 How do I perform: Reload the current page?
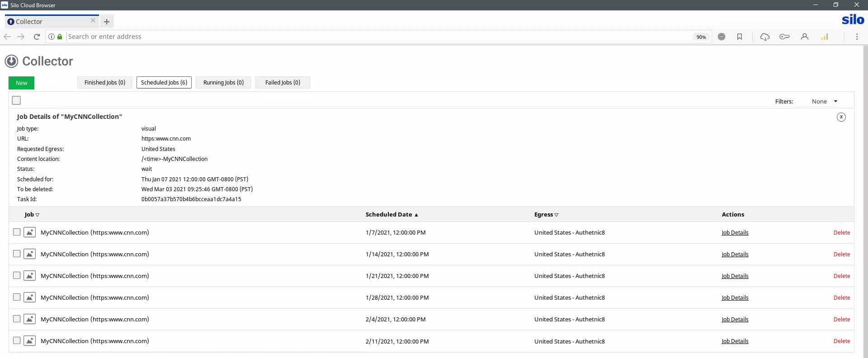[37, 37]
